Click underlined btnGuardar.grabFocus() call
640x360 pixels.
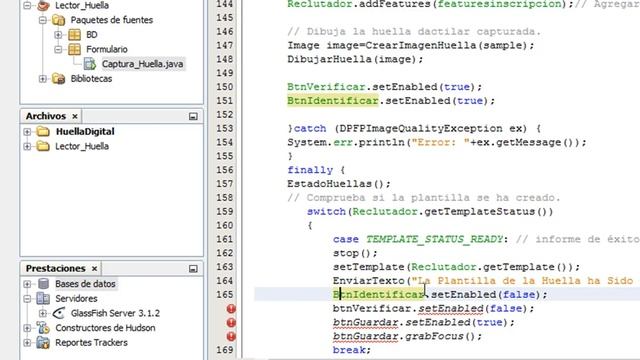(407, 336)
